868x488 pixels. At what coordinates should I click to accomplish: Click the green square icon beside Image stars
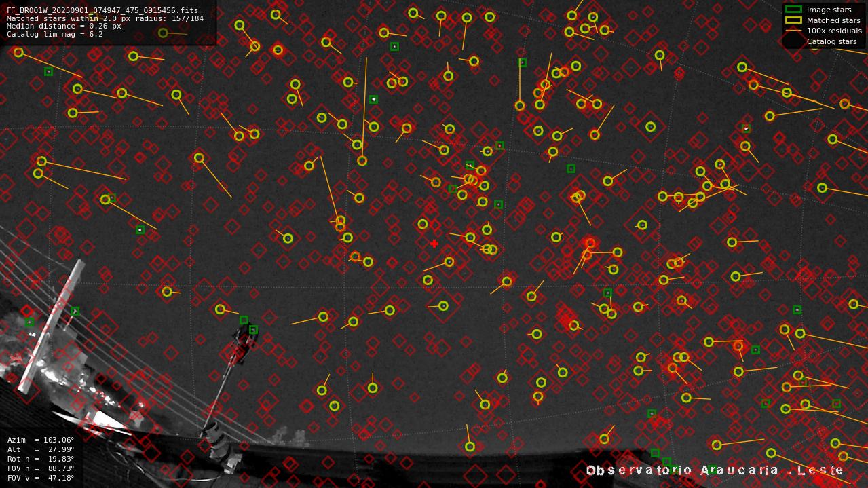pos(793,10)
